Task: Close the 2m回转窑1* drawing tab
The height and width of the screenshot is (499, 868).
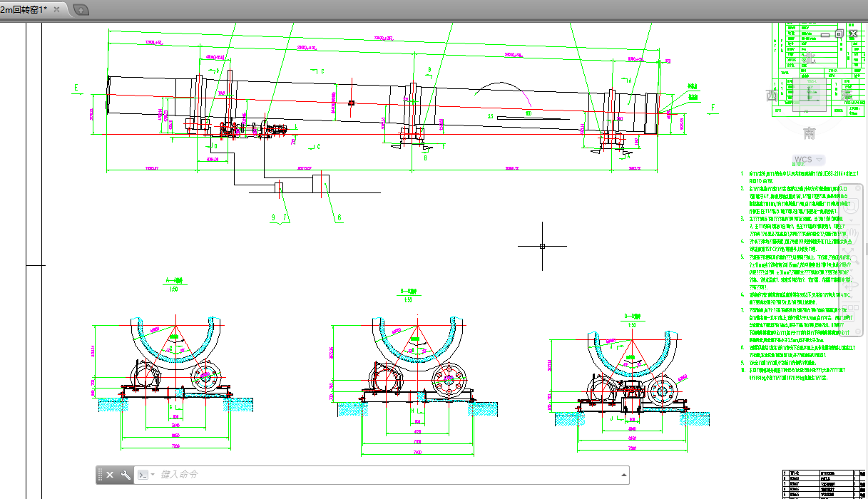Action: coord(57,9)
